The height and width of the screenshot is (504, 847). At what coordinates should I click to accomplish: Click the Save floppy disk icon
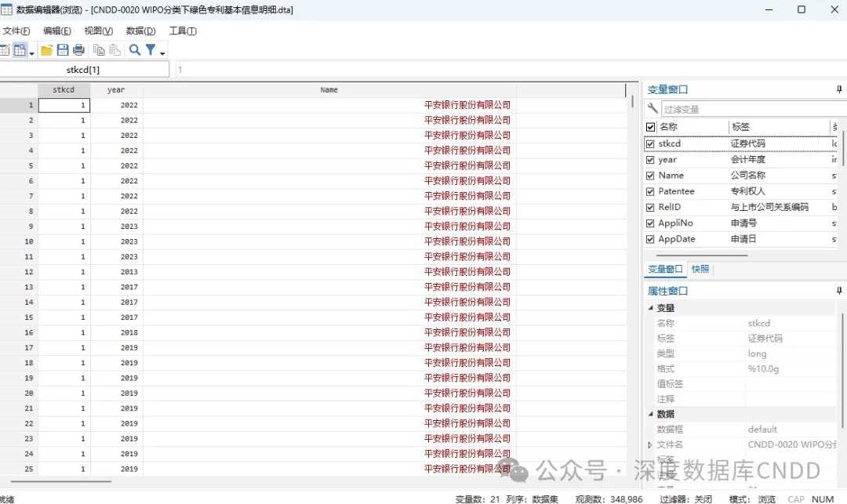[x=63, y=50]
